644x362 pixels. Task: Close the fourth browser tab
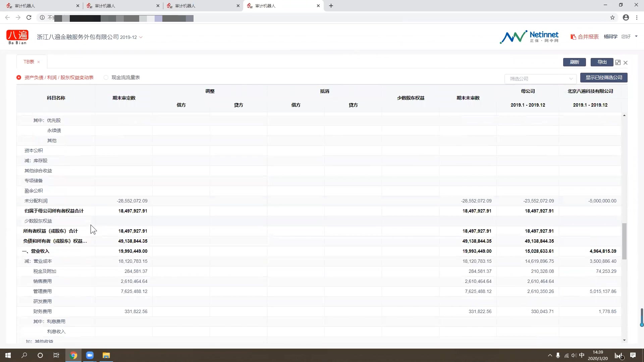click(318, 6)
